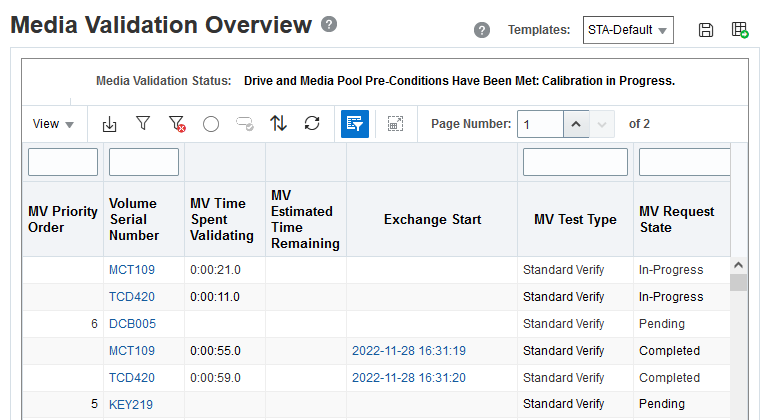Screen dimensions: 770x420
Task: Click the MV Test Type column header
Action: click(x=575, y=219)
